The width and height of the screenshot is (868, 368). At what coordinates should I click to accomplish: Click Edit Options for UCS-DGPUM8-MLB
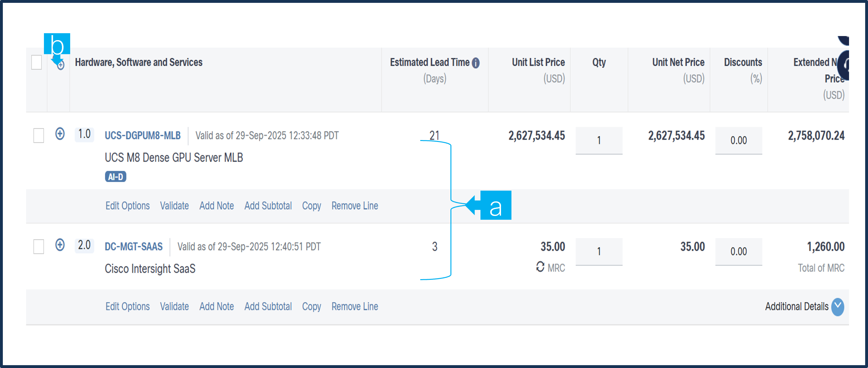(127, 206)
